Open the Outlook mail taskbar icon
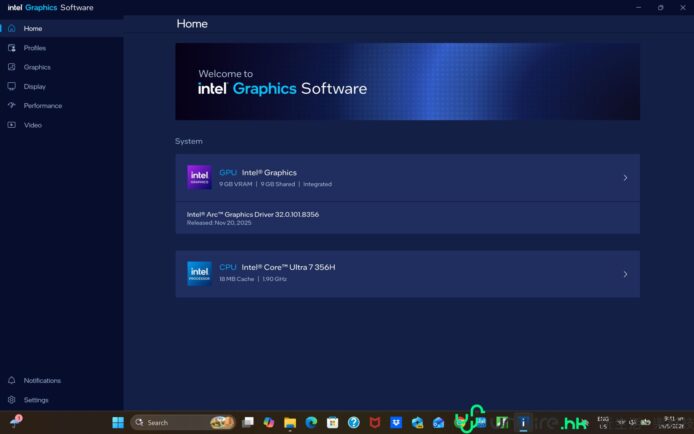The width and height of the screenshot is (694, 434). point(439,423)
